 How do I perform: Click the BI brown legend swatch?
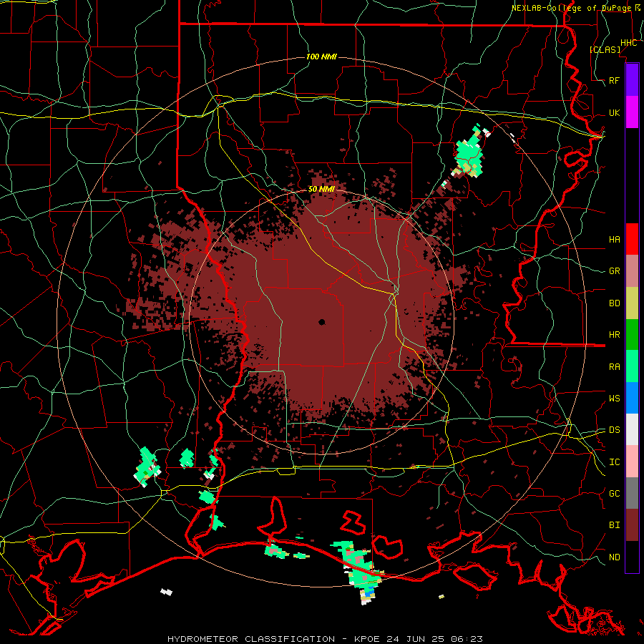pyautogui.click(x=632, y=525)
